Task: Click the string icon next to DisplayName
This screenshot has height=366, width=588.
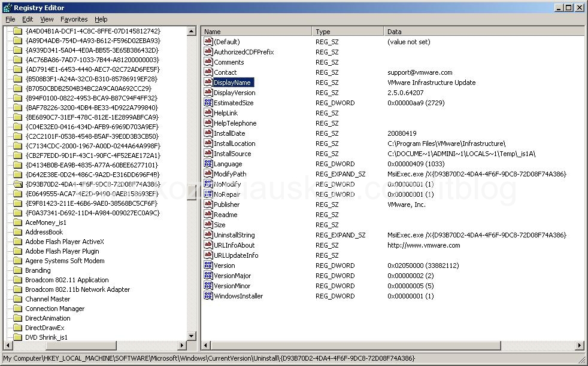Action: tap(208, 82)
